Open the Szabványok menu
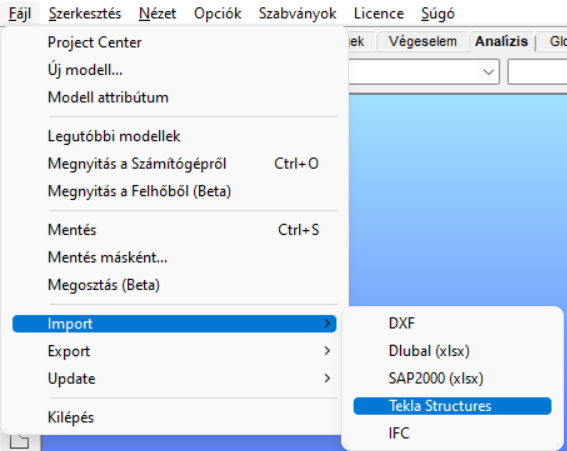The width and height of the screenshot is (567, 451). point(297,14)
